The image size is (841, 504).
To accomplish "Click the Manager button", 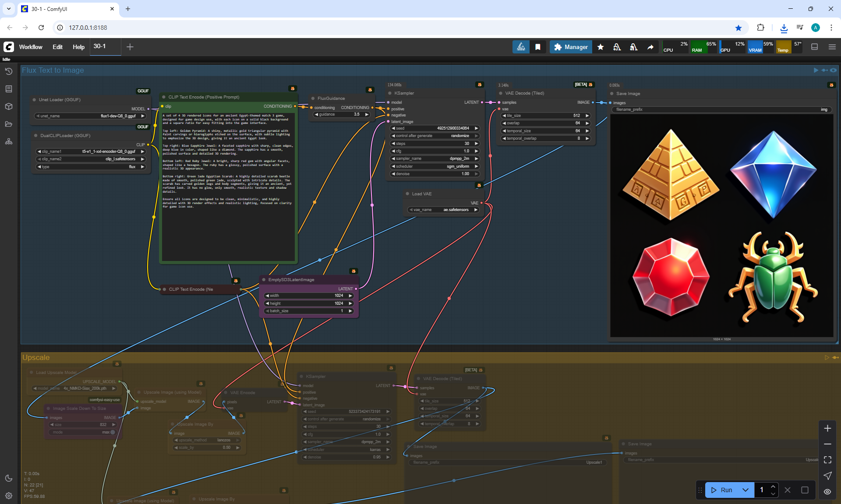I will point(571,47).
